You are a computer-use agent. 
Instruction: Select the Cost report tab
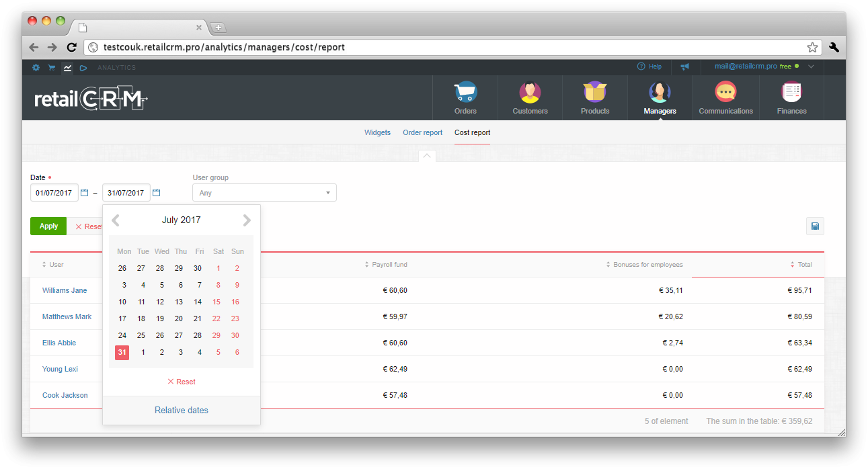coord(473,132)
